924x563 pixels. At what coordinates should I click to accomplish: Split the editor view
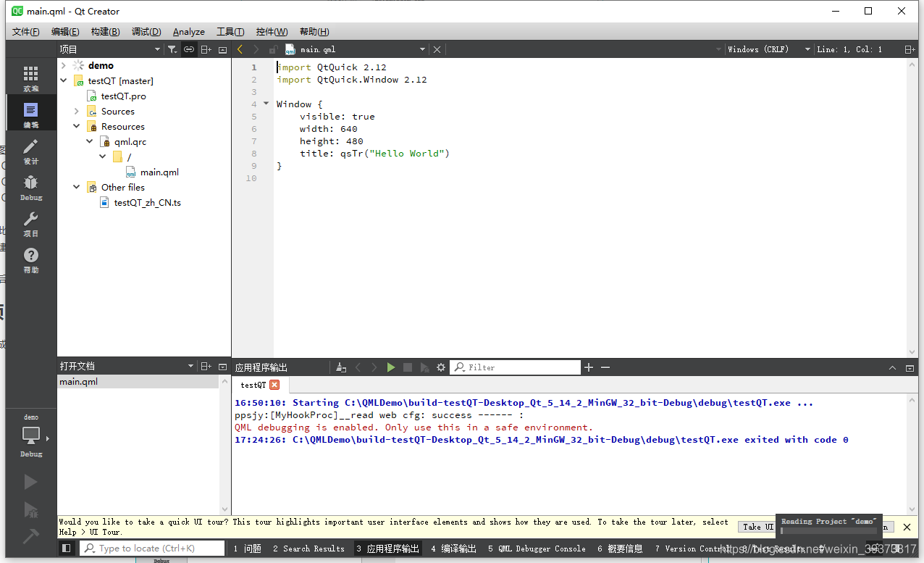point(910,49)
